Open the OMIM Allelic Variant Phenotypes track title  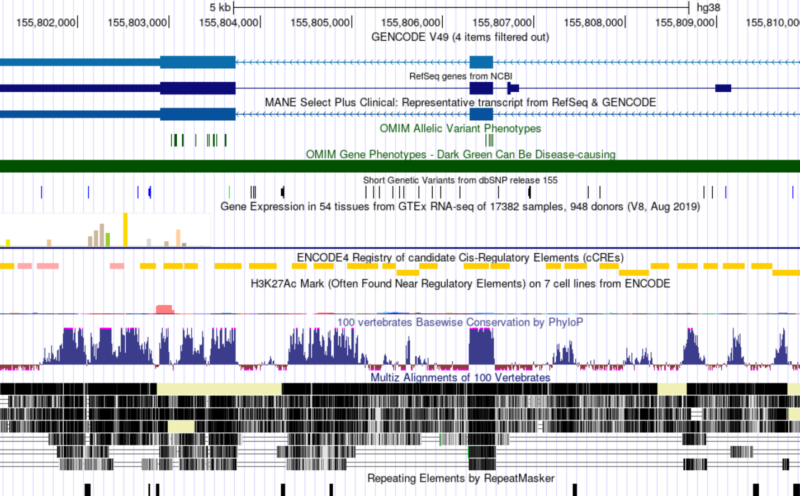click(460, 129)
